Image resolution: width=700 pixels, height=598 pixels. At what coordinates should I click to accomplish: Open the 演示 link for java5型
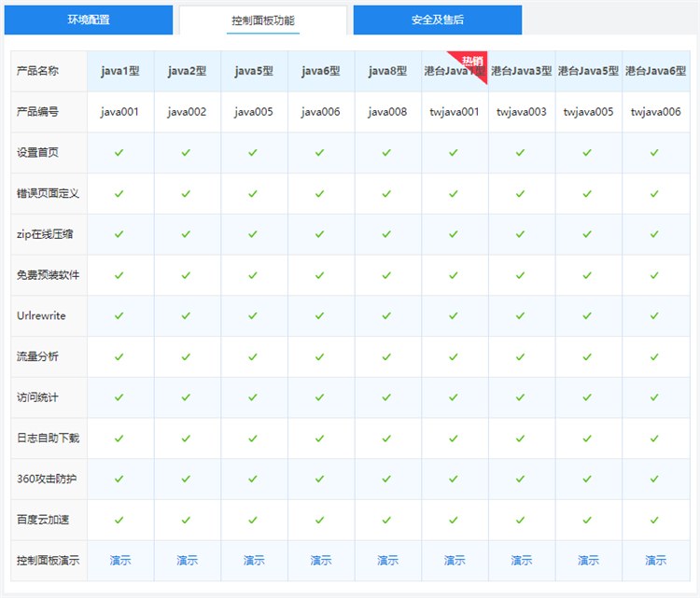(254, 561)
